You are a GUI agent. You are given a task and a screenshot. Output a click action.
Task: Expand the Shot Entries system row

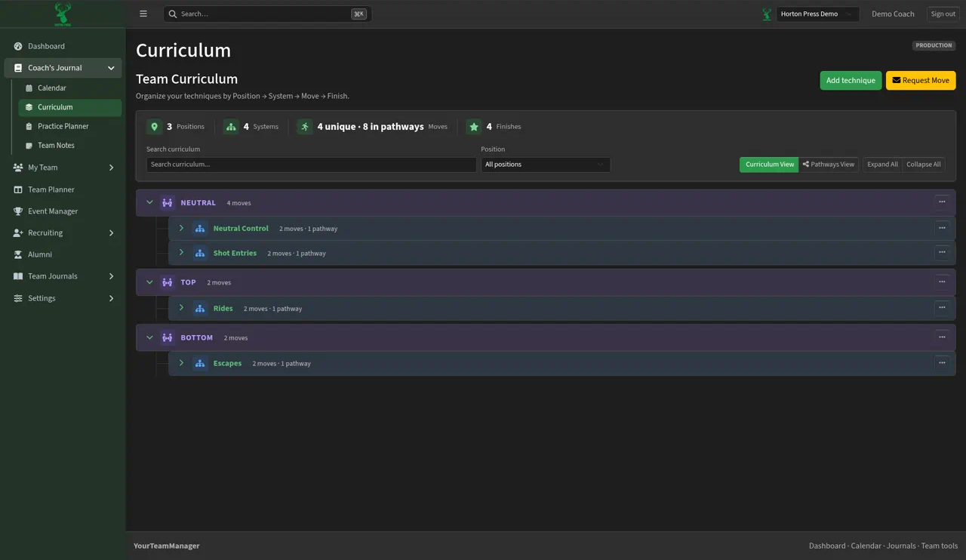(x=181, y=253)
